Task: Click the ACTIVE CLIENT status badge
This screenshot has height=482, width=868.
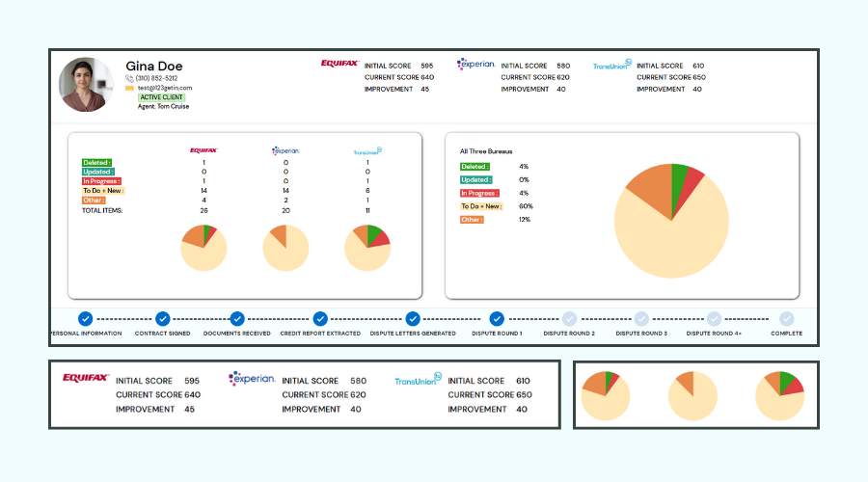Action: pos(161,97)
